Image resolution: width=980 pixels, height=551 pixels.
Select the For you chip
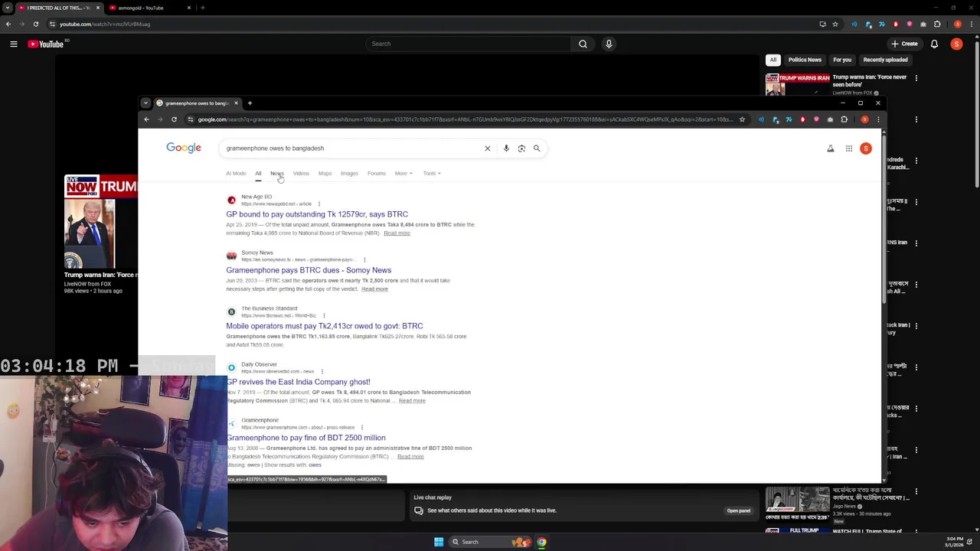pyautogui.click(x=842, y=60)
